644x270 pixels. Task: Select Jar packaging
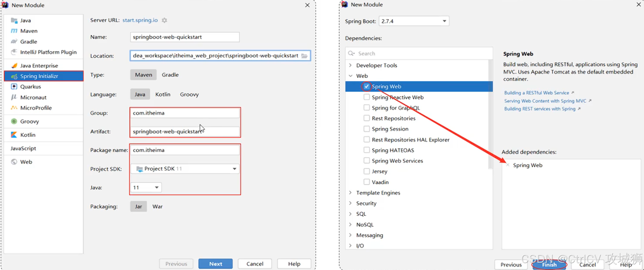[x=138, y=207]
